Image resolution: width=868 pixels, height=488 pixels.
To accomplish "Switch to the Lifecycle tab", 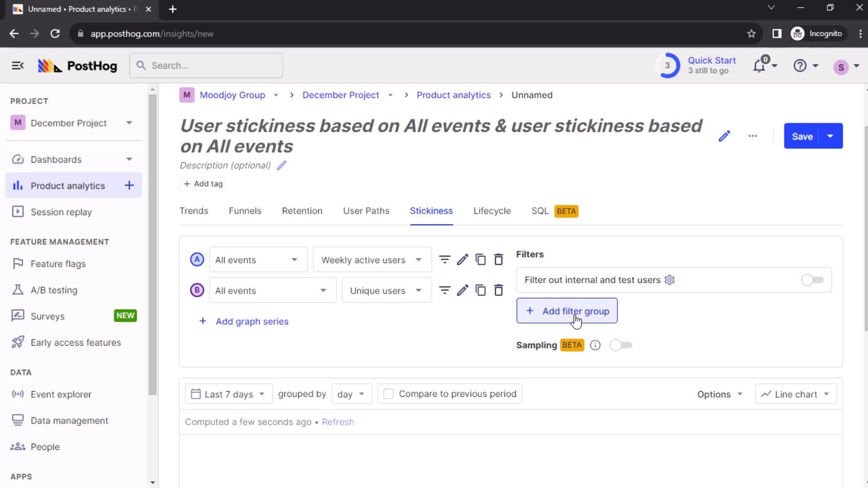I will [x=492, y=211].
